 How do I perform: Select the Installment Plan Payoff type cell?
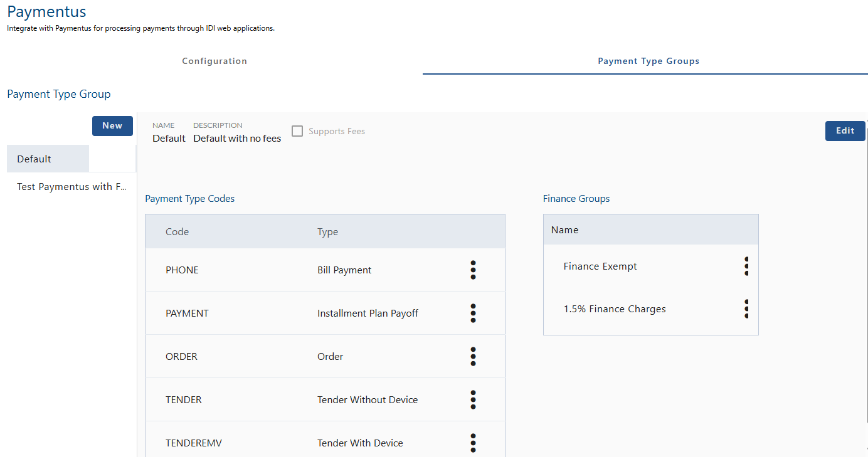tap(368, 313)
